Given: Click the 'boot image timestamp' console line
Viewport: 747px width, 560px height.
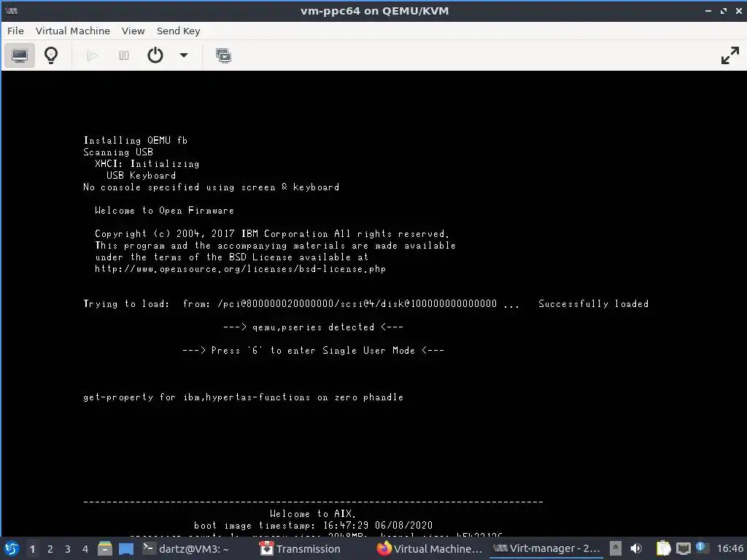Looking at the screenshot, I should tap(313, 526).
